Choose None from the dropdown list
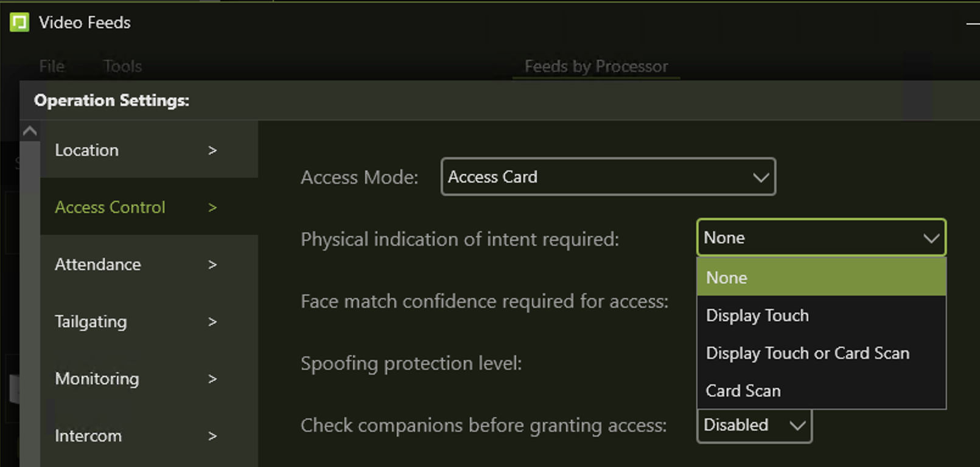 pos(821,278)
